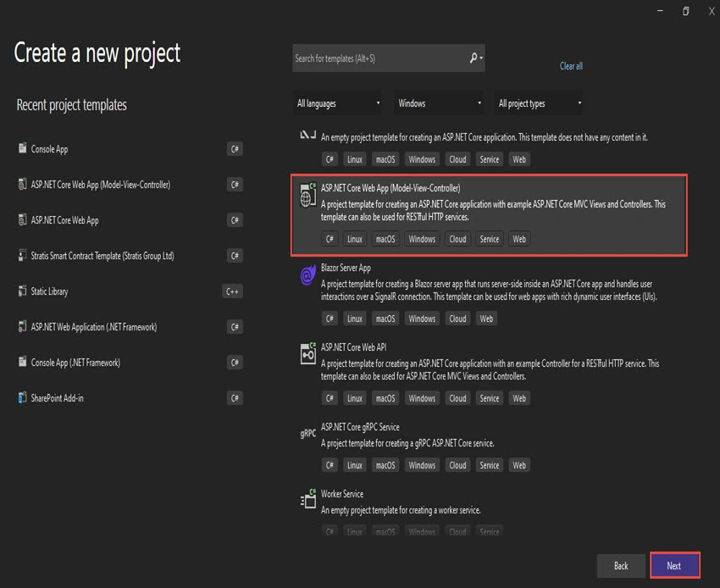Click the C# tag under ASP.NET Core Web API

coord(330,398)
